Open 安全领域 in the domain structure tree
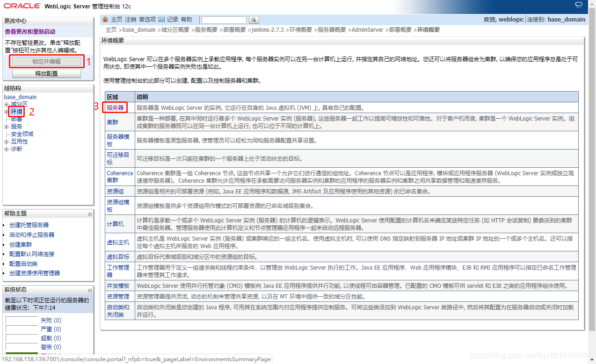 [22, 134]
